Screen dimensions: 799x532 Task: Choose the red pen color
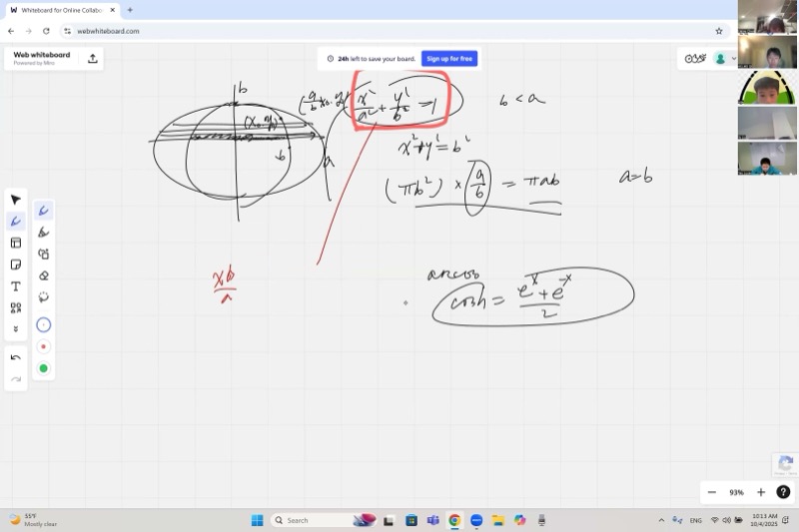coord(43,346)
